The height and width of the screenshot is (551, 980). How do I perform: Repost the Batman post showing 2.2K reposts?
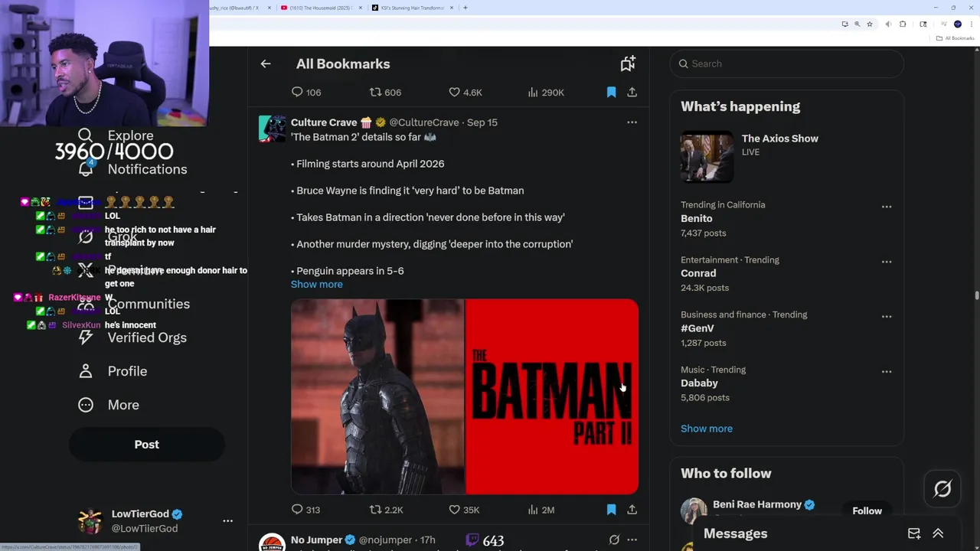[386, 510]
